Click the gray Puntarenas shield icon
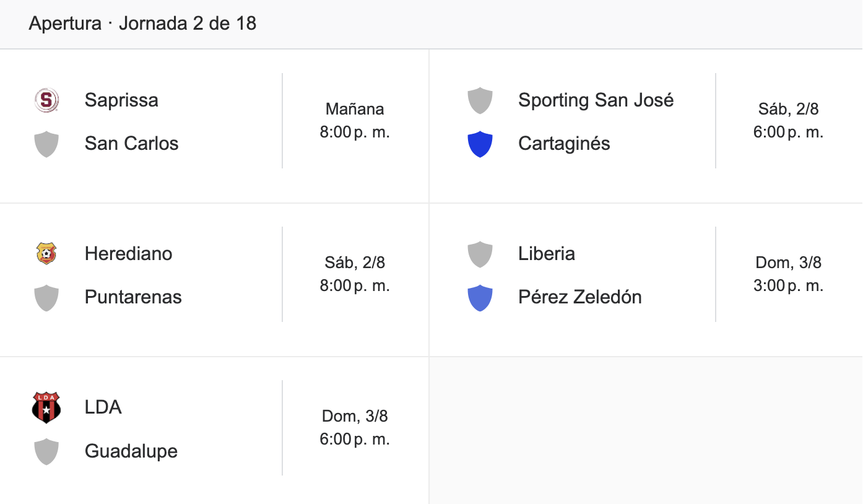Viewport: 863px width, 504px height. pyautogui.click(x=46, y=297)
